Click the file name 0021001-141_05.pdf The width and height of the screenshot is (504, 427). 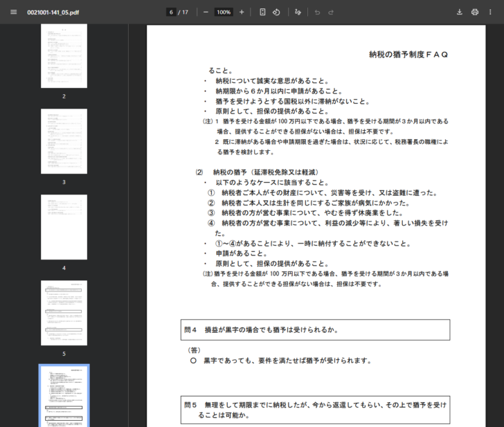(53, 12)
